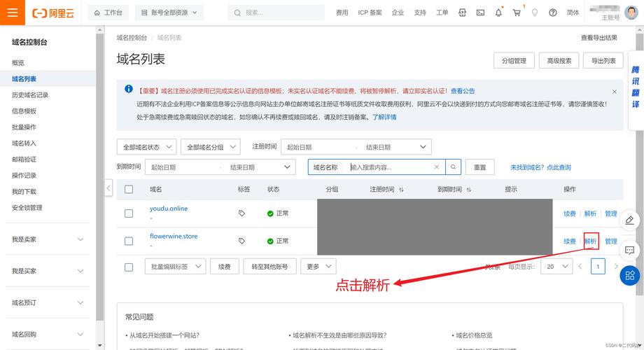Open the floating chat feedback icon

[629, 250]
